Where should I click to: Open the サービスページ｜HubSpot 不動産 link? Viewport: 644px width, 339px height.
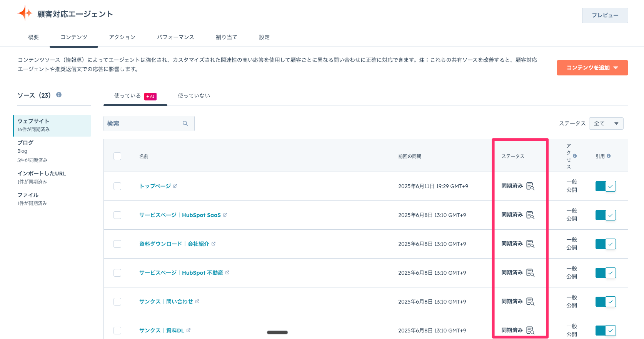pos(181,273)
